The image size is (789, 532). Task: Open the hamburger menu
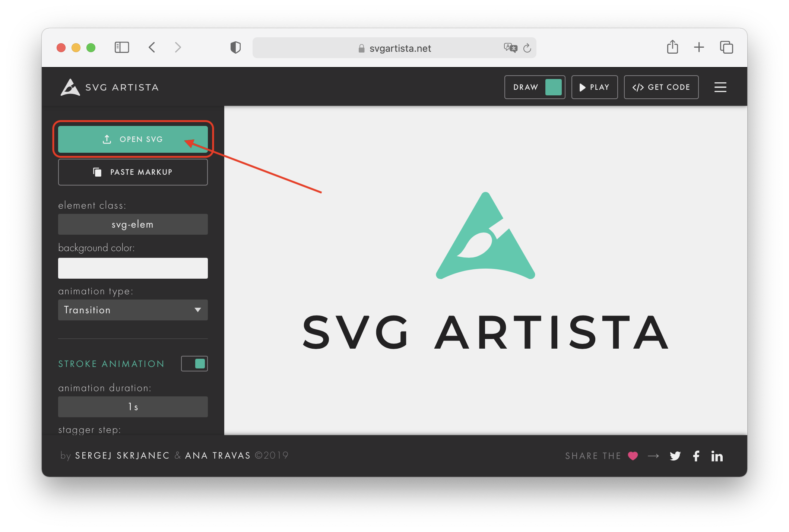pos(720,87)
